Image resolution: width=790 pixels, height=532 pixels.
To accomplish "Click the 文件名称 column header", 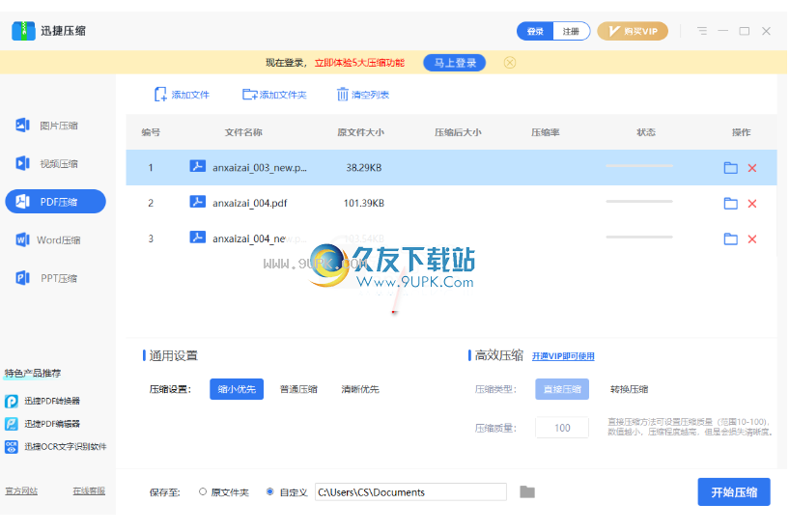I will point(243,132).
